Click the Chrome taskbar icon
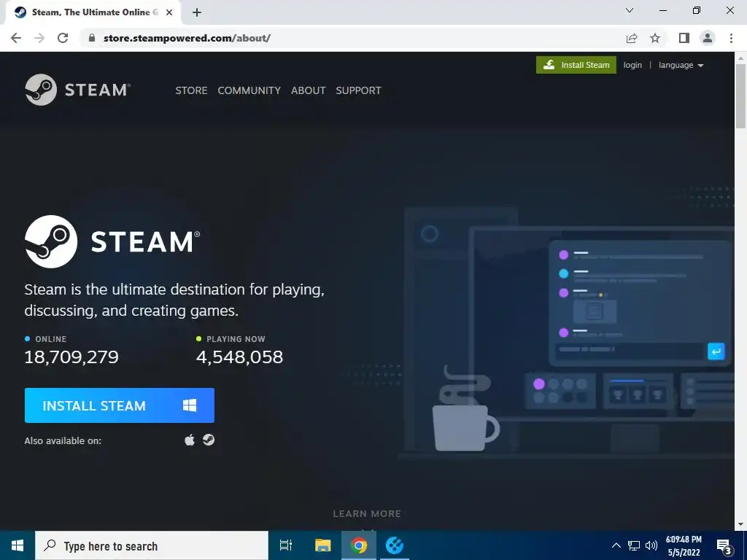Screen dimensions: 747x560 [359, 545]
